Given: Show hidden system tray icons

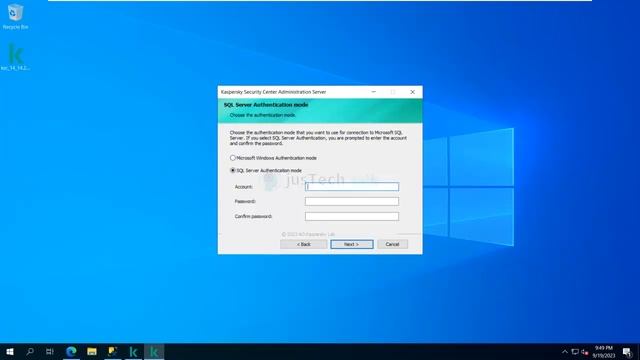Looking at the screenshot, I should click(x=565, y=351).
